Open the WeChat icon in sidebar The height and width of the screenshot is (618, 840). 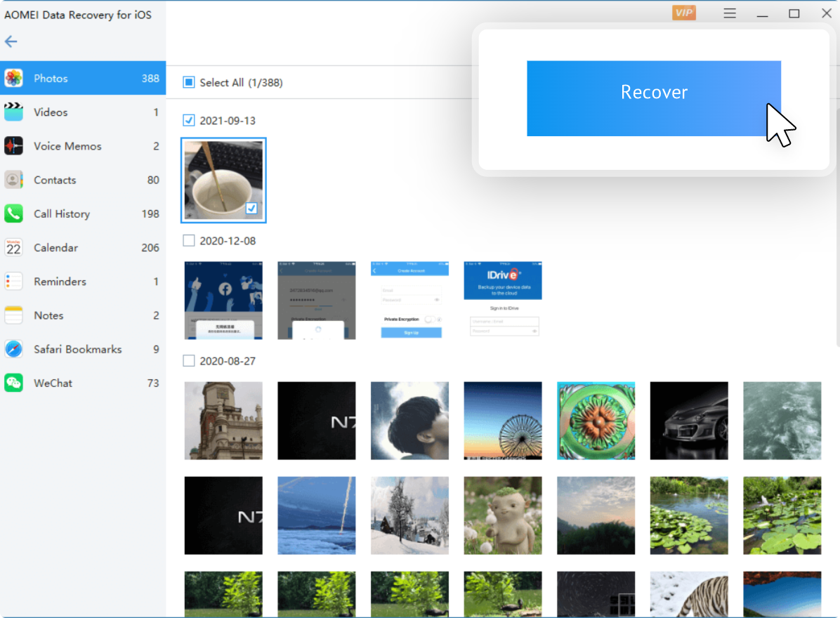coord(13,383)
